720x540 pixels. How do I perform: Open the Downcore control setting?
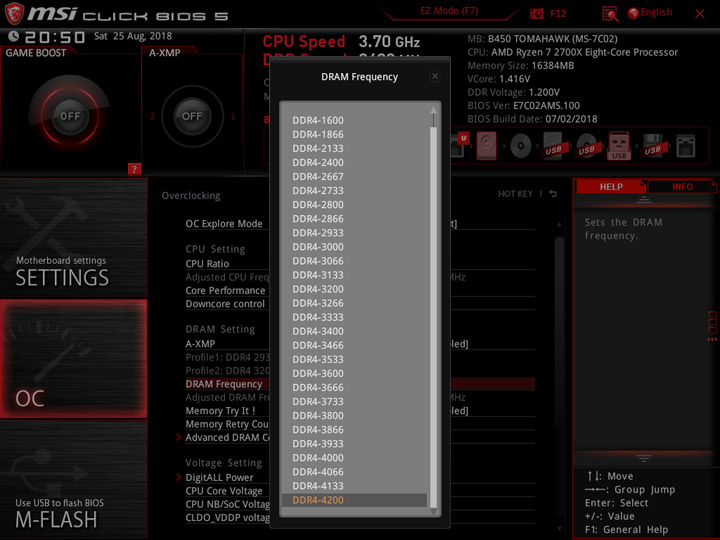click(x=225, y=304)
